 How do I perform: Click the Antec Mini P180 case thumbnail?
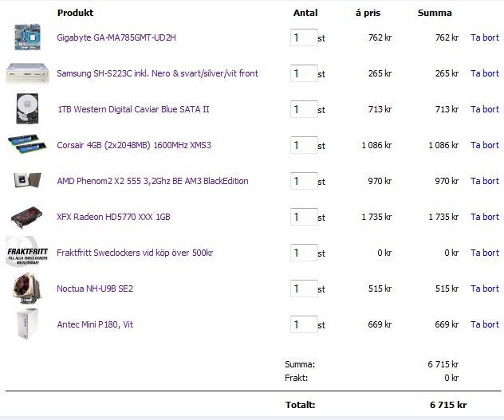tap(26, 324)
